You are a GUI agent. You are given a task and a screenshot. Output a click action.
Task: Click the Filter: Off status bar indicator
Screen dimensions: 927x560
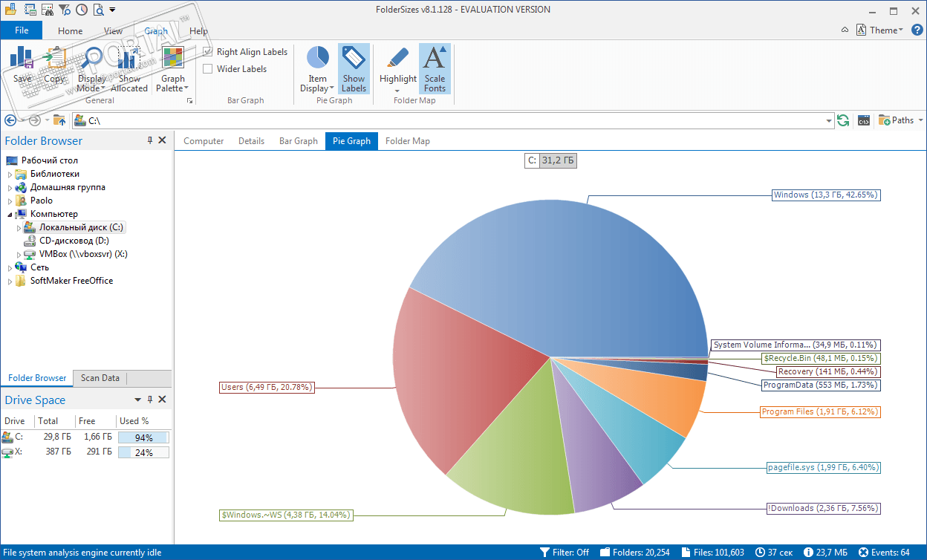565,553
